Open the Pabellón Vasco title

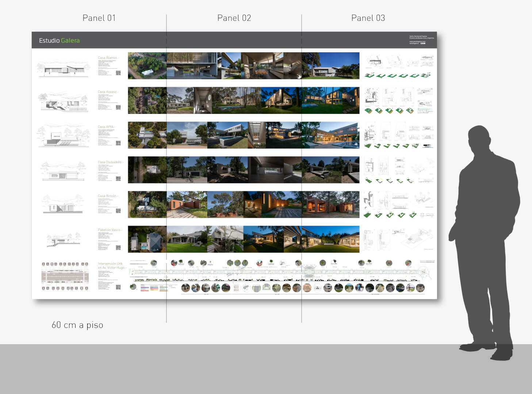pyautogui.click(x=110, y=230)
